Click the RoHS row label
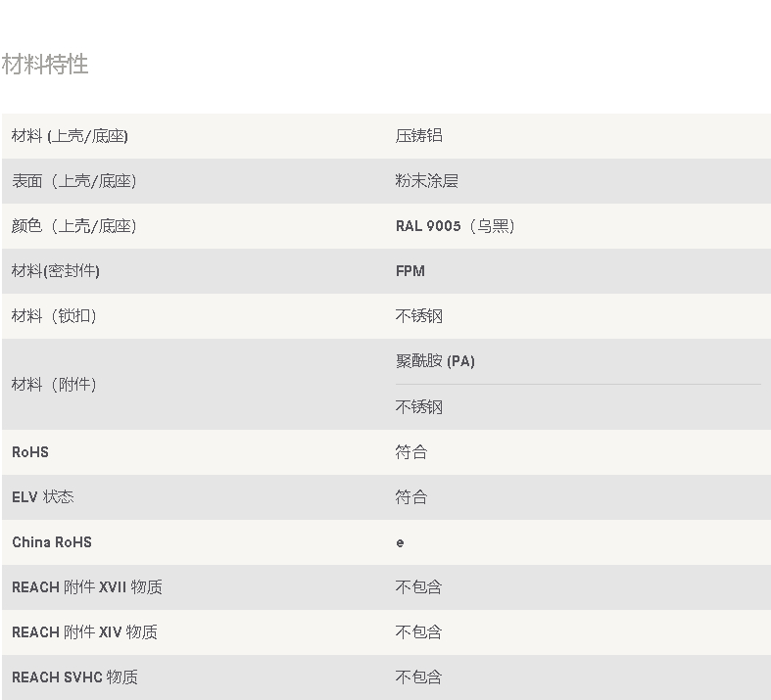 point(30,452)
